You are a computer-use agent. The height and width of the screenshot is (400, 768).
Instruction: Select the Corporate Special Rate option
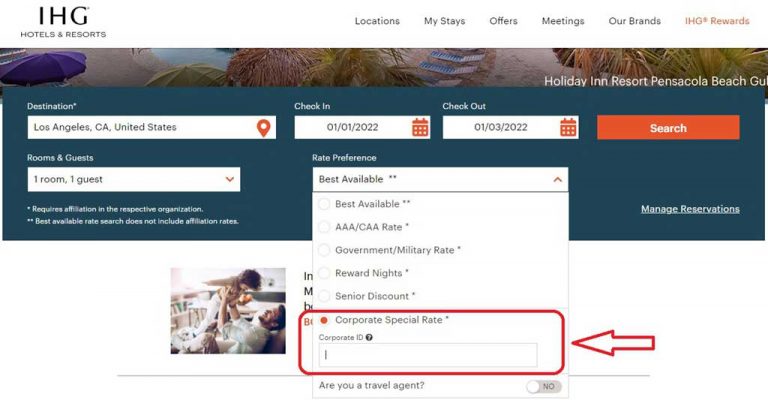[324, 320]
